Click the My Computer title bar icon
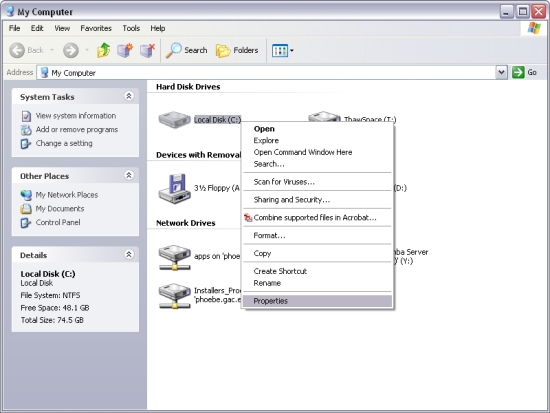550x413 pixels. point(11,12)
